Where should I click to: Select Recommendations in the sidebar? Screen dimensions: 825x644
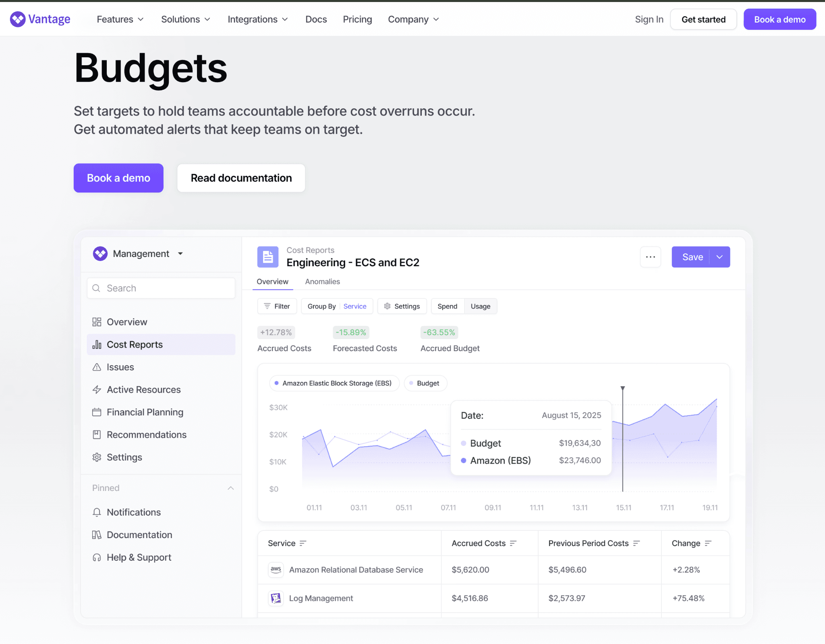[x=161, y=435]
